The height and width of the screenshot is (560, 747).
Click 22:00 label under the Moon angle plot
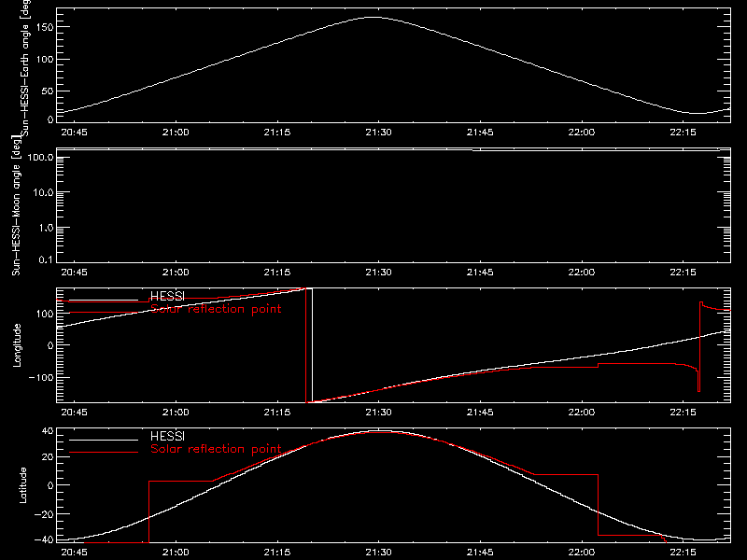582,273
